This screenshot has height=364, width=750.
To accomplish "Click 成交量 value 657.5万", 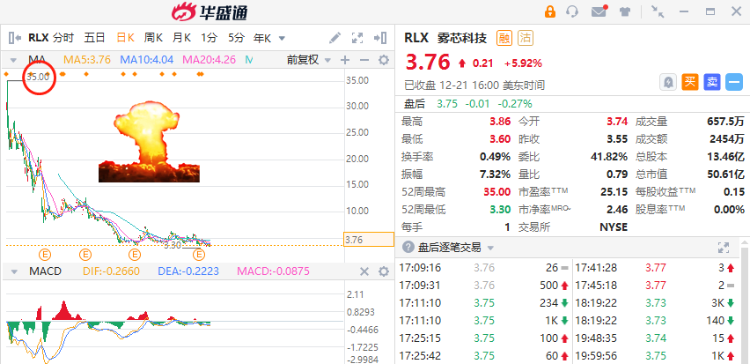I will tap(725, 121).
